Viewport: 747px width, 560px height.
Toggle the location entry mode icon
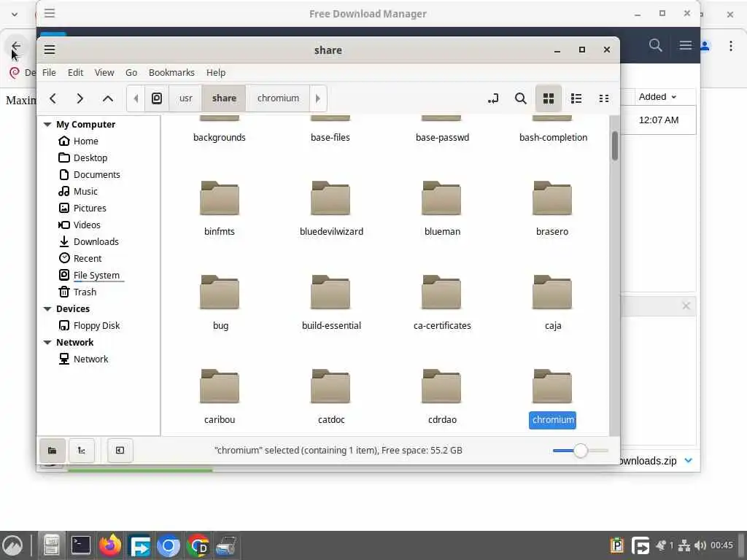click(x=493, y=98)
